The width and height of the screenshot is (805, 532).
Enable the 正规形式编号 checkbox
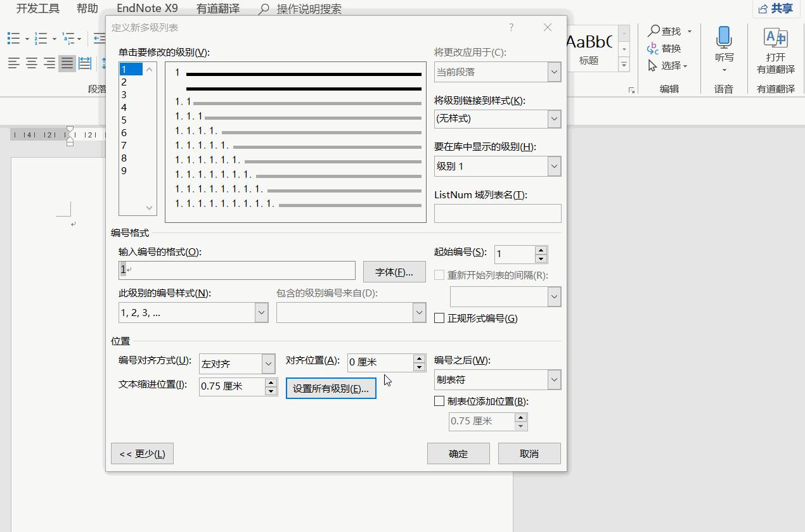[x=439, y=318]
